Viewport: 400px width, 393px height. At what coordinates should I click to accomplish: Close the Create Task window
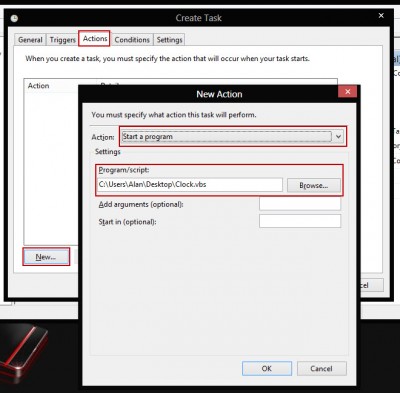381,16
